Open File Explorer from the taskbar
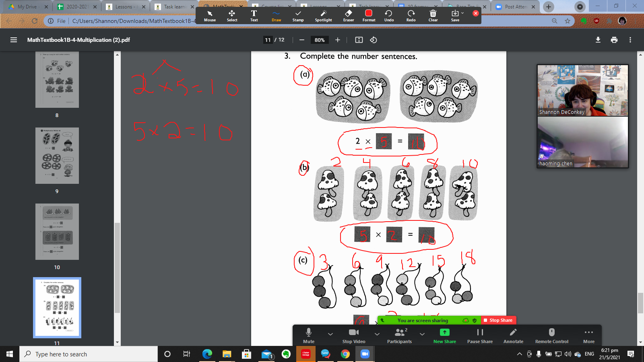Viewport: 644px width, 362px height. pyautogui.click(x=227, y=354)
